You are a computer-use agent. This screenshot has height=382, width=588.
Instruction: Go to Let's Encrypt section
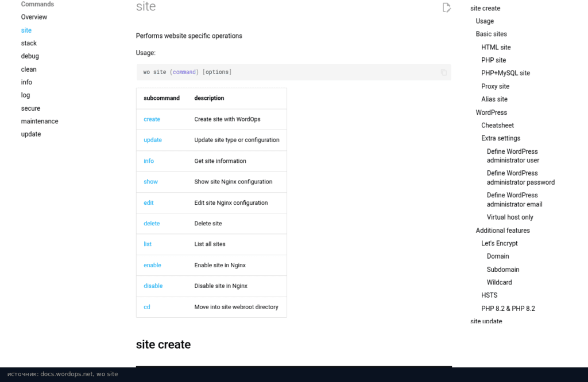coord(500,243)
